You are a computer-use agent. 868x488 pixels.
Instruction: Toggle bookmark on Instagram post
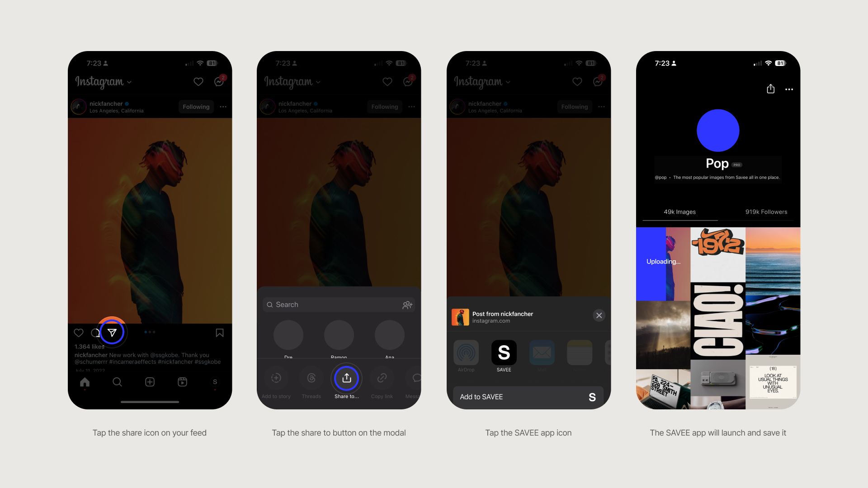220,333
